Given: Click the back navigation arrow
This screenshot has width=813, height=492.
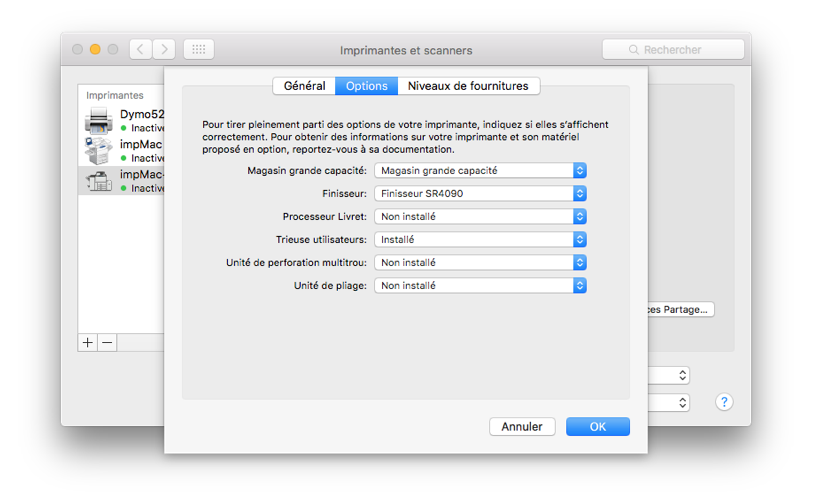Looking at the screenshot, I should click(141, 49).
